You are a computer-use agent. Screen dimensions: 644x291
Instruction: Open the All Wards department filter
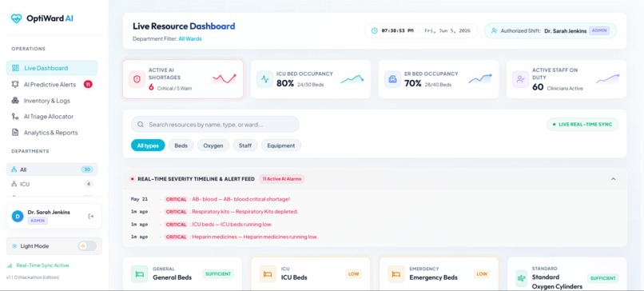tap(189, 39)
